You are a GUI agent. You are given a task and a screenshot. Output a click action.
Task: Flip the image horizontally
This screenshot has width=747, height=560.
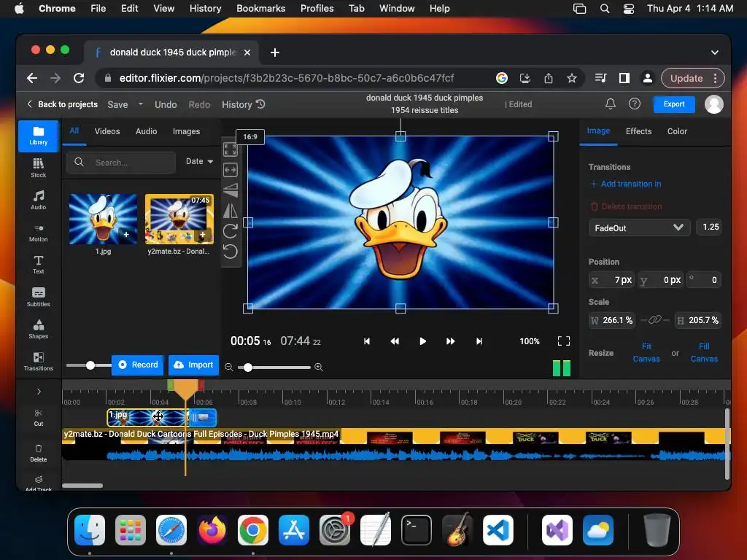[x=230, y=211]
